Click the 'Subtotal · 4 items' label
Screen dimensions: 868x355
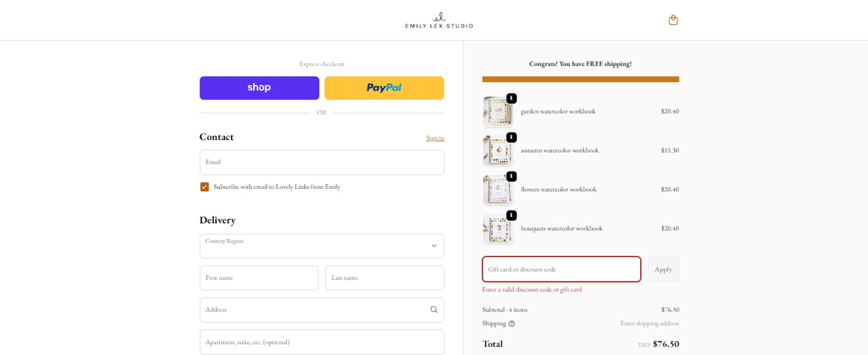505,310
